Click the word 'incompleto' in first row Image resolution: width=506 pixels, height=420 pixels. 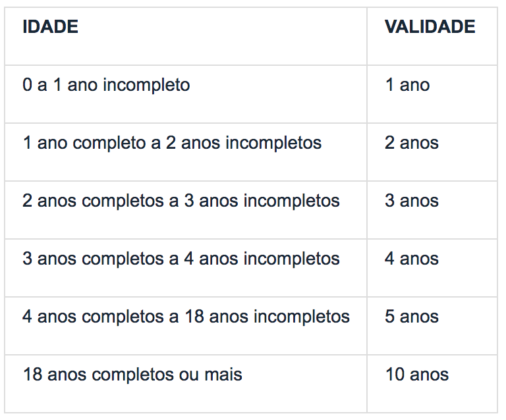(x=146, y=85)
